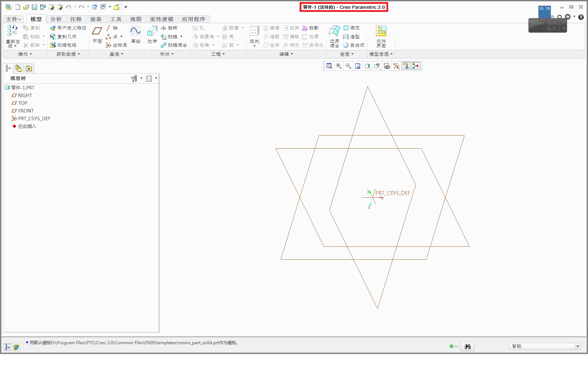588x368 pixels.
Task: Toggle the browser display from the status bar
Action: pos(16,347)
